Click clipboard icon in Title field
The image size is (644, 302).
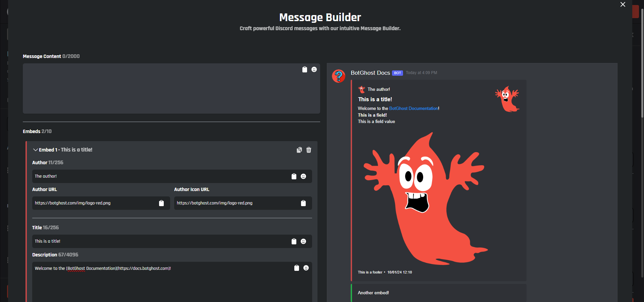point(294,241)
